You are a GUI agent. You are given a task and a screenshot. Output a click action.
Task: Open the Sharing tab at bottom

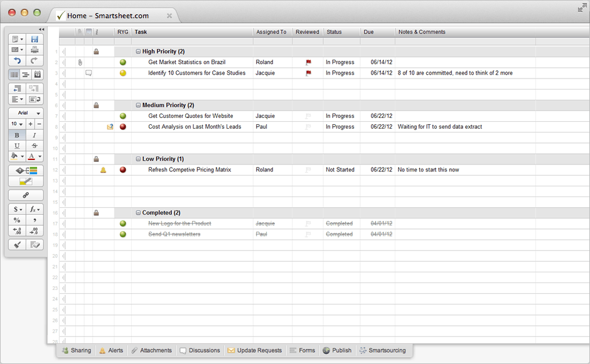(x=76, y=350)
